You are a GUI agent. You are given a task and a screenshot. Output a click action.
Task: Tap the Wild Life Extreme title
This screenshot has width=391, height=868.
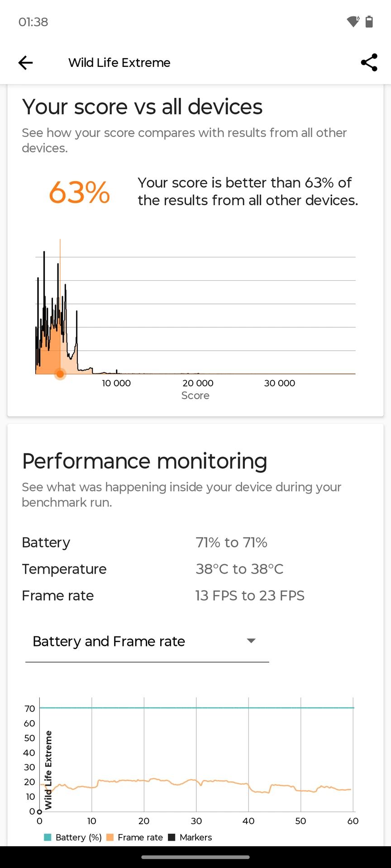click(119, 62)
